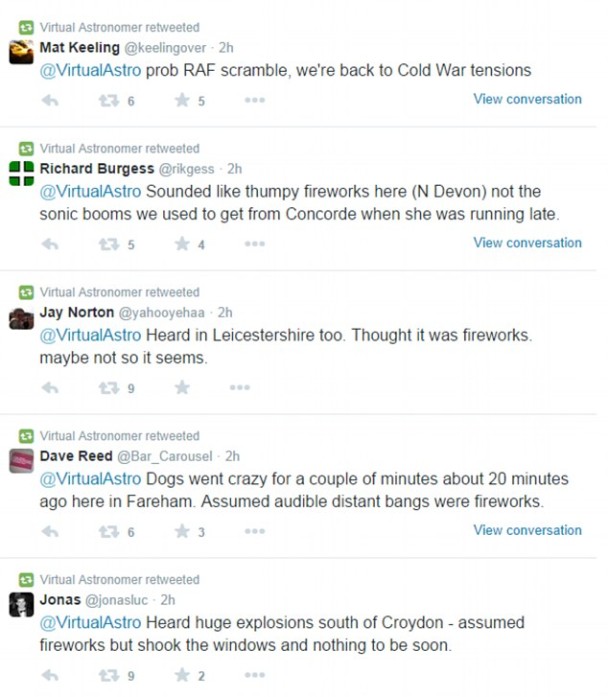Viewport: 608px width, 697px height.
Task: Open more options on Jay Norton's tweet
Action: [240, 388]
